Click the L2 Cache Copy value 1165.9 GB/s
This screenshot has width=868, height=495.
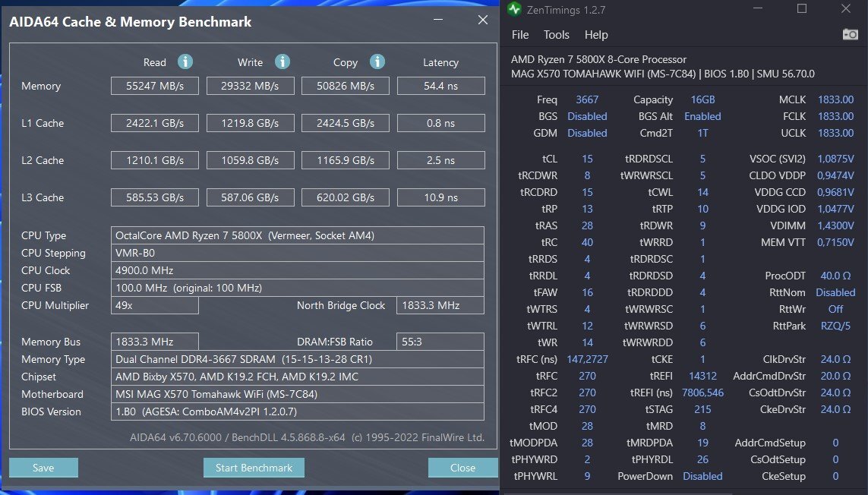click(x=346, y=160)
